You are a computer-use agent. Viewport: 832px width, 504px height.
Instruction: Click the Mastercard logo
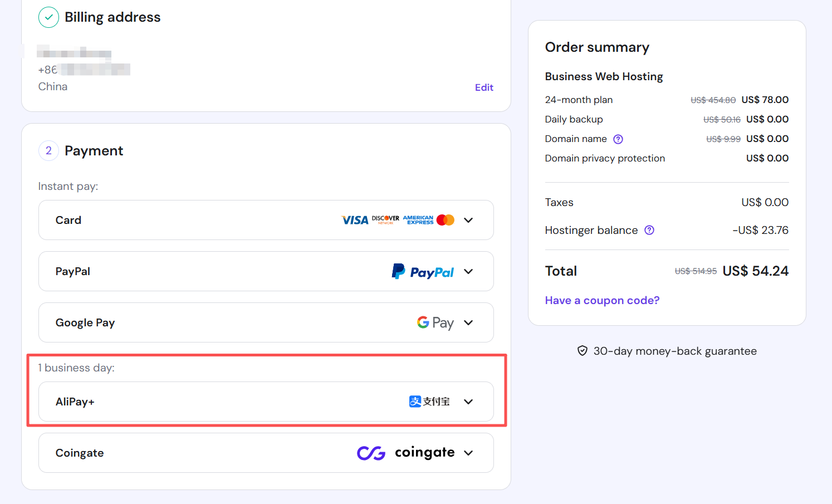(x=446, y=220)
